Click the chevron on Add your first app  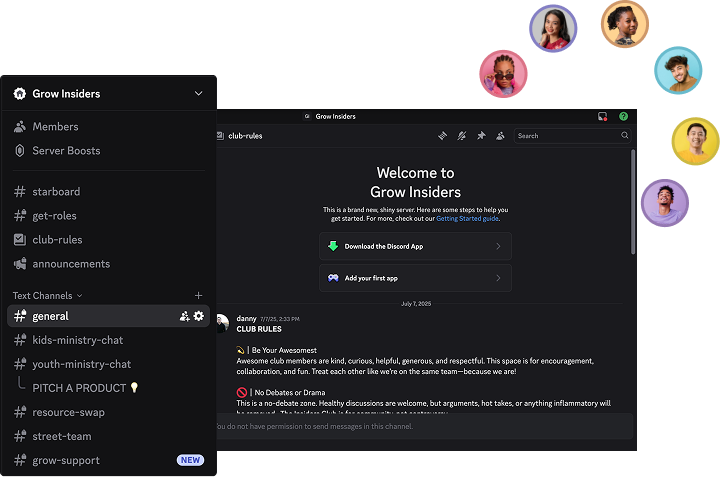tap(498, 278)
